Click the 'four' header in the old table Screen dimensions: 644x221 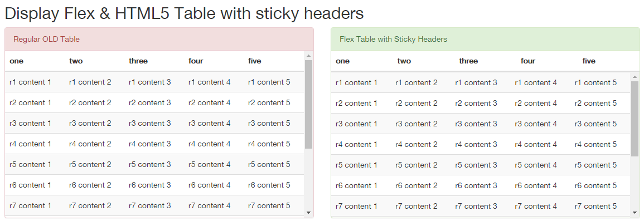[196, 61]
